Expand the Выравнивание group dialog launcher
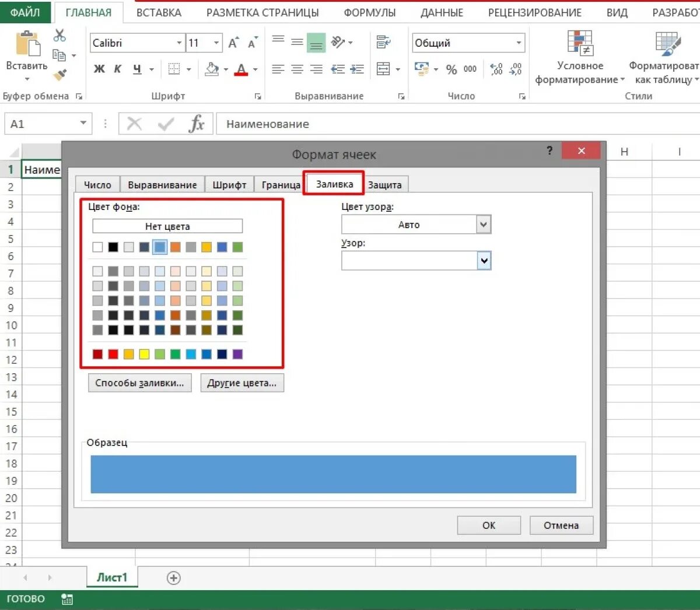The image size is (700, 610). tap(401, 97)
